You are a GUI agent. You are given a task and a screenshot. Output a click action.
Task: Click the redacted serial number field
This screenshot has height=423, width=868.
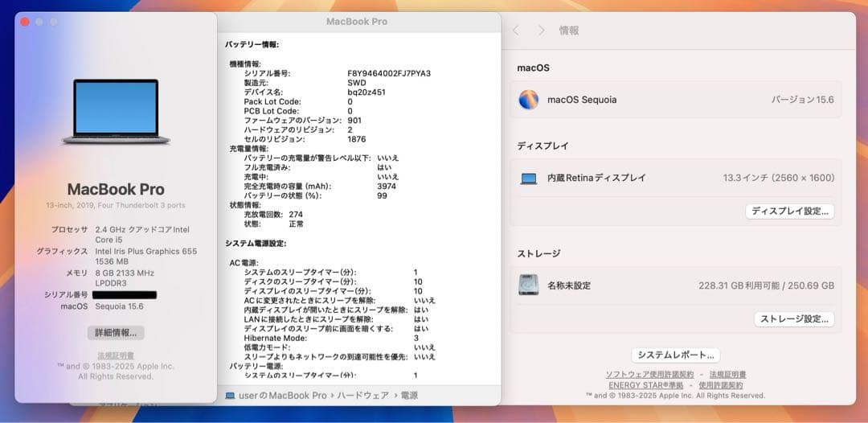tap(125, 295)
